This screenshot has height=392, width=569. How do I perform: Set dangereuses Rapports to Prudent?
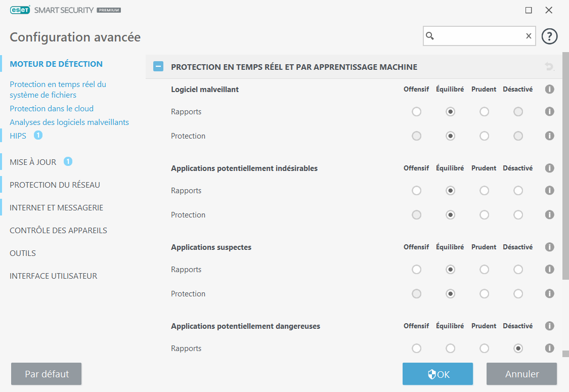[484, 349]
